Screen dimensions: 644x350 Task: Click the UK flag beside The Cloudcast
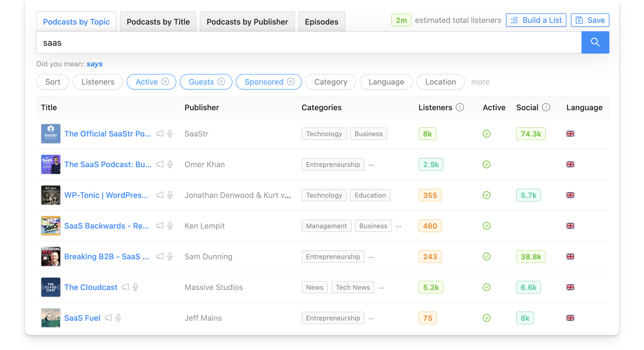pyautogui.click(x=570, y=287)
